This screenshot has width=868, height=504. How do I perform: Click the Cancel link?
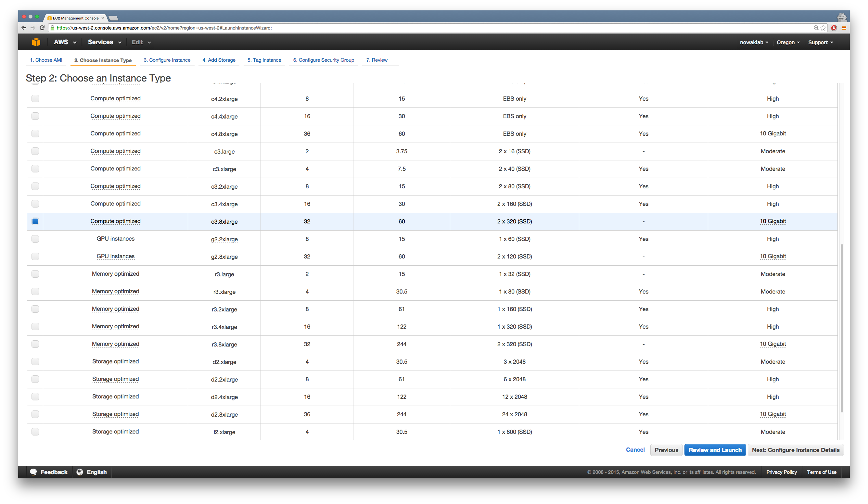tap(635, 450)
